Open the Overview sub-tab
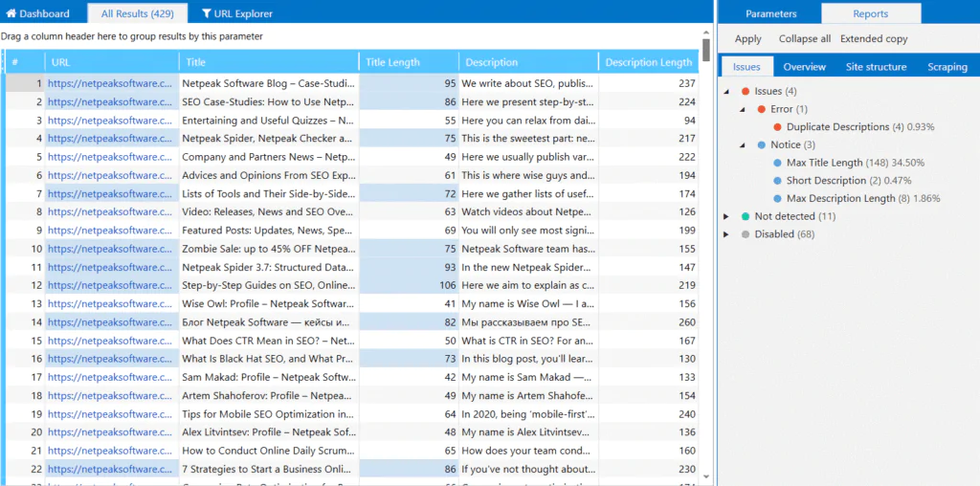 point(804,67)
